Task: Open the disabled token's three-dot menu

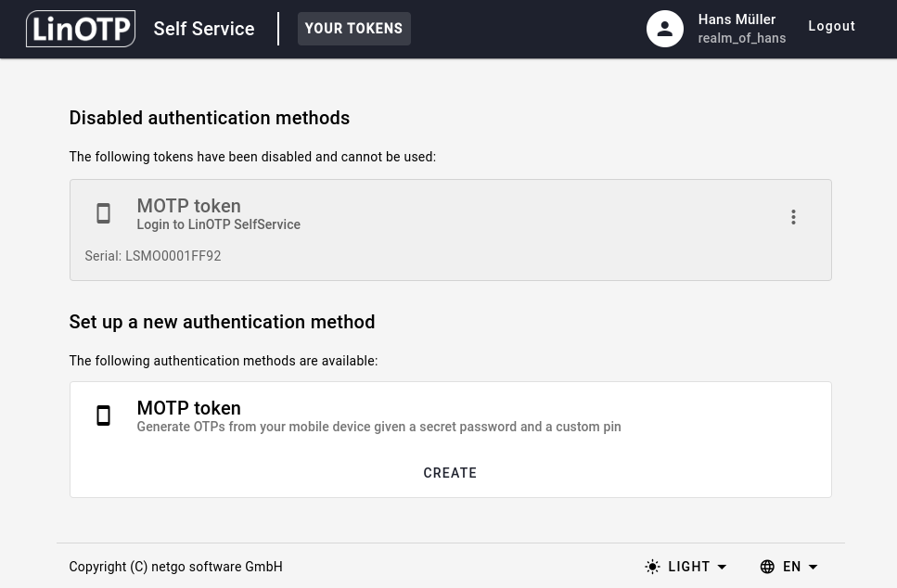Action: 793,217
